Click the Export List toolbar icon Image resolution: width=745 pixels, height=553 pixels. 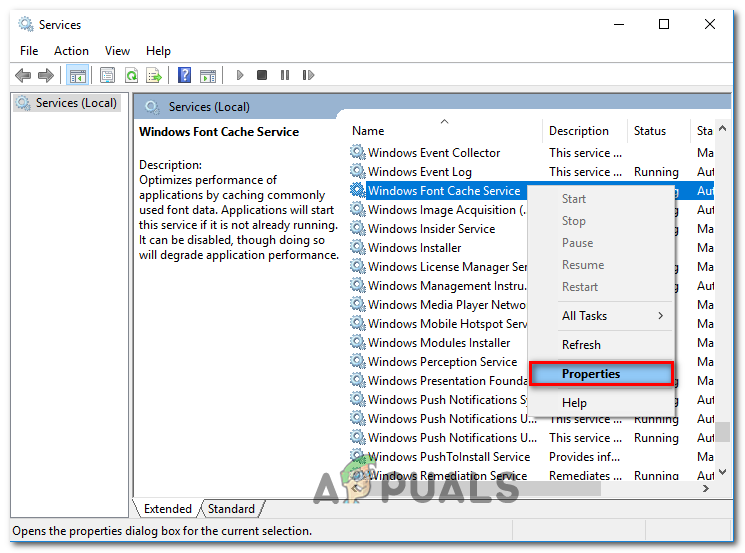154,75
